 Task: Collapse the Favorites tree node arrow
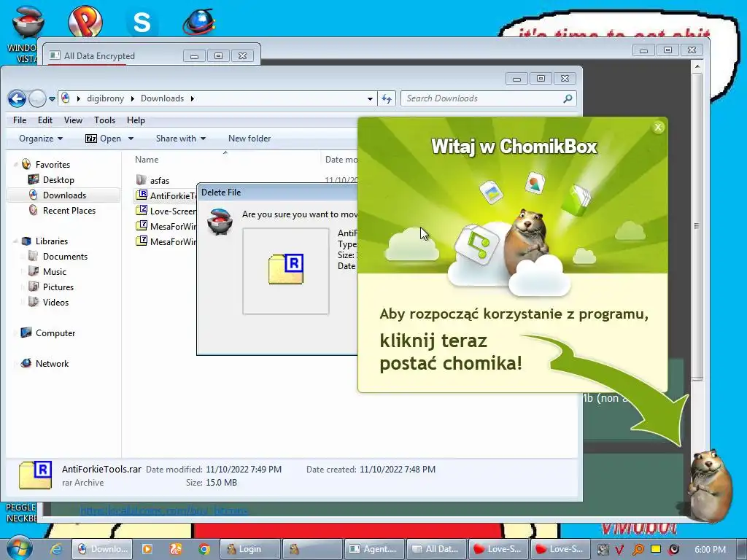(16, 165)
